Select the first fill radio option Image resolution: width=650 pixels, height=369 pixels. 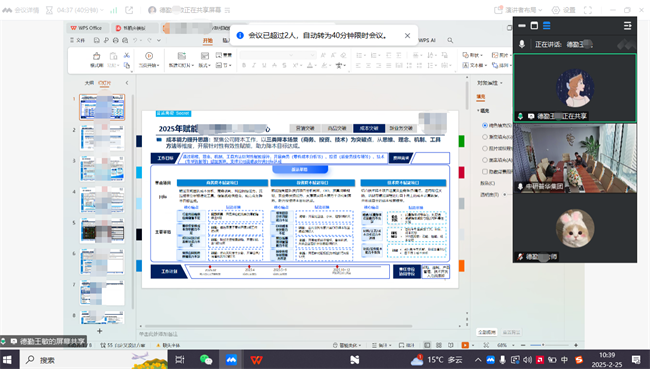[485, 125]
